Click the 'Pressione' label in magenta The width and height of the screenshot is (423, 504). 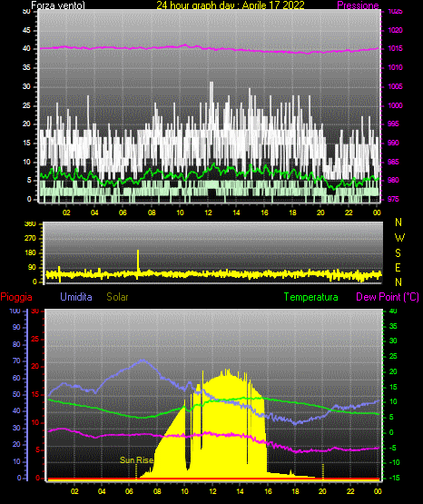tap(359, 5)
